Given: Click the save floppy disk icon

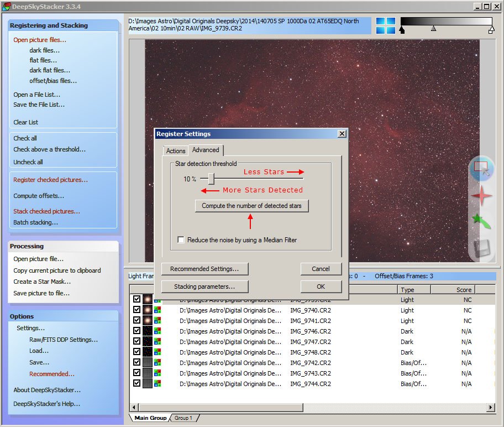Looking at the screenshot, I should (x=481, y=248).
